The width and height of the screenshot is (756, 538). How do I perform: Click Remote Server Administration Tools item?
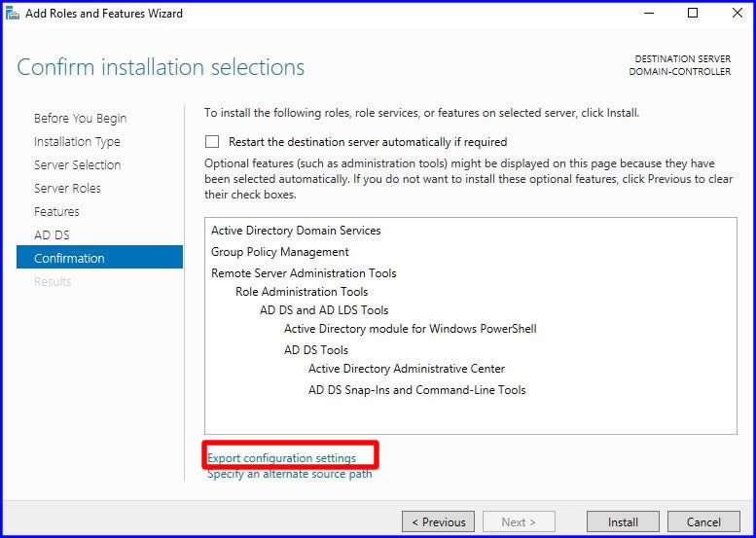click(304, 273)
